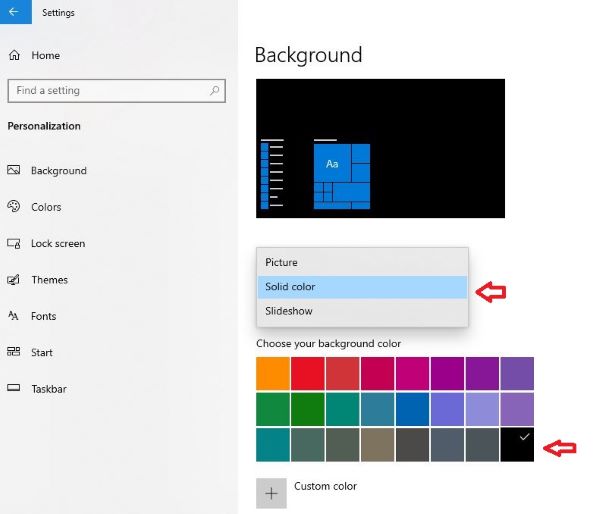
Task: Click the Fonts icon
Action: pyautogui.click(x=13, y=316)
